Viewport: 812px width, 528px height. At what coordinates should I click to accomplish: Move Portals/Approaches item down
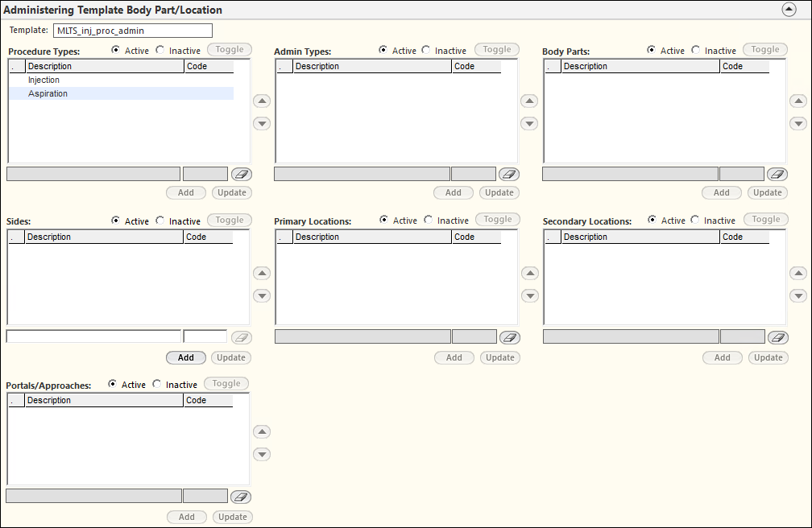point(262,455)
